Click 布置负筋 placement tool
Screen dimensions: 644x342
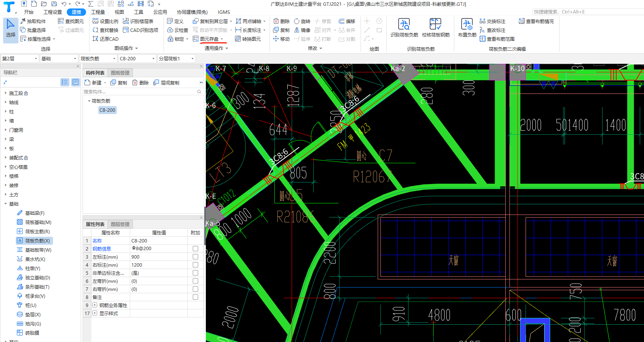click(x=467, y=28)
